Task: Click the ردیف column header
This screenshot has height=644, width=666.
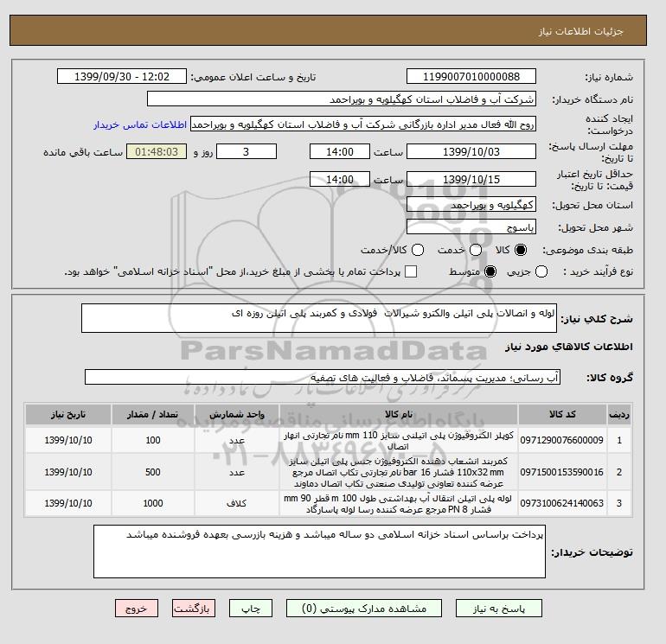Action: (x=619, y=414)
